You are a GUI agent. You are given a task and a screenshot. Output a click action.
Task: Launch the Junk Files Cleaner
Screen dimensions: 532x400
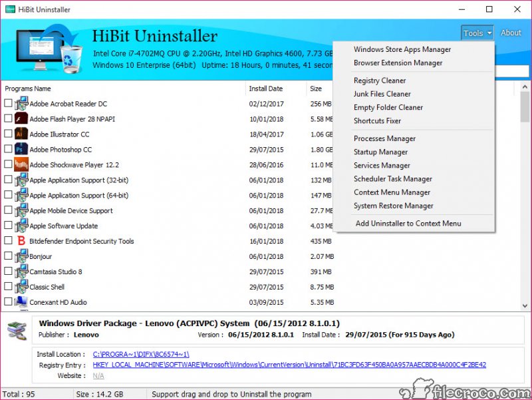[x=382, y=94]
